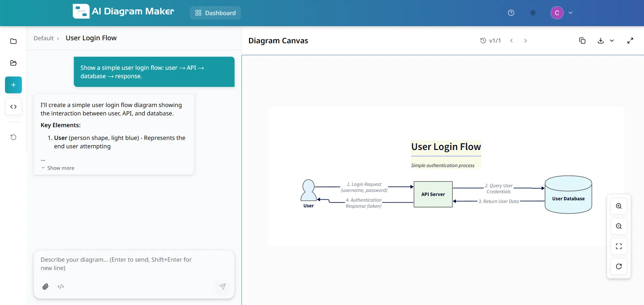The height and width of the screenshot is (305, 644).
Task: Go to previous version with the left arrow
Action: point(511,40)
